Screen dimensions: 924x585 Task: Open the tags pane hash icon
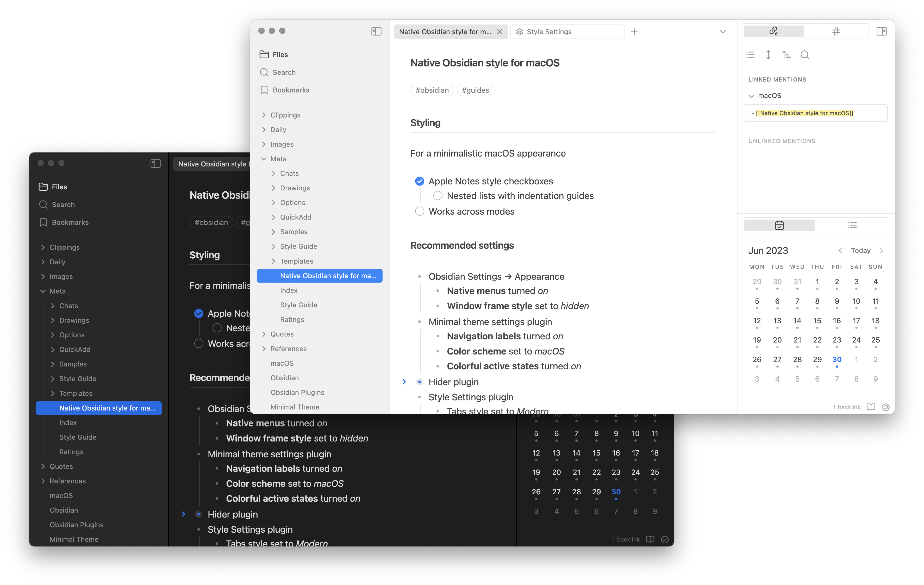(x=836, y=32)
